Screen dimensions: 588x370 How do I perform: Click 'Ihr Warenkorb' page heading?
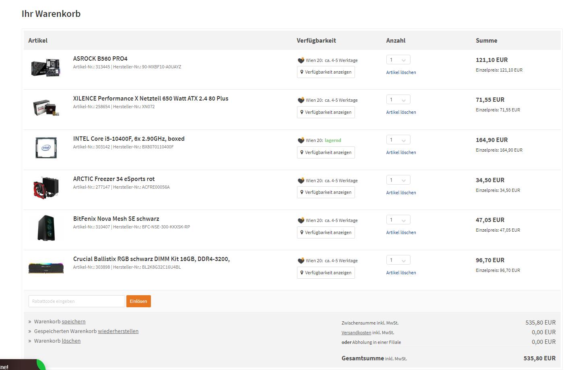(x=51, y=14)
